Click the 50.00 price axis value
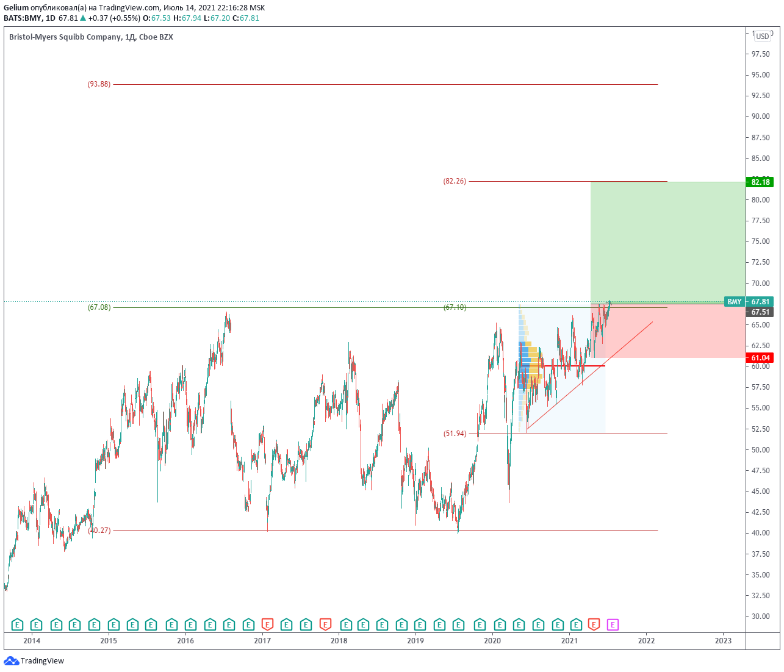This screenshot has width=784, height=672. tap(760, 450)
